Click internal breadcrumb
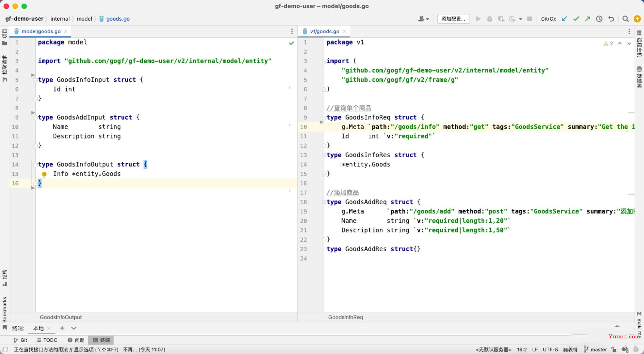 60,19
